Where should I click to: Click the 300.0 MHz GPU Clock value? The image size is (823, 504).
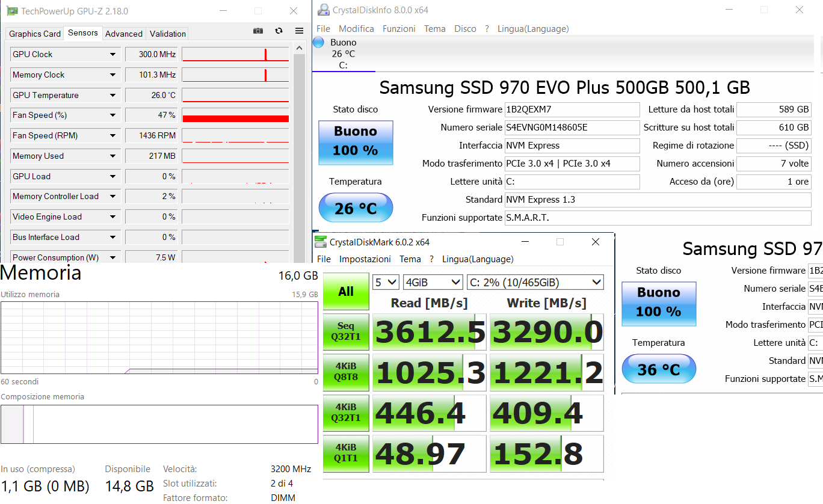tap(151, 54)
